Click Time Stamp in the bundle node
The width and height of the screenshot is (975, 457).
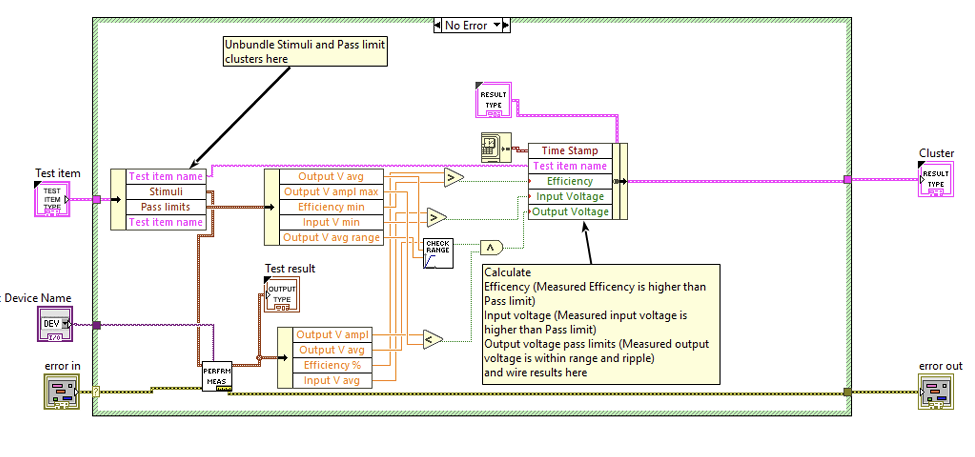click(570, 150)
